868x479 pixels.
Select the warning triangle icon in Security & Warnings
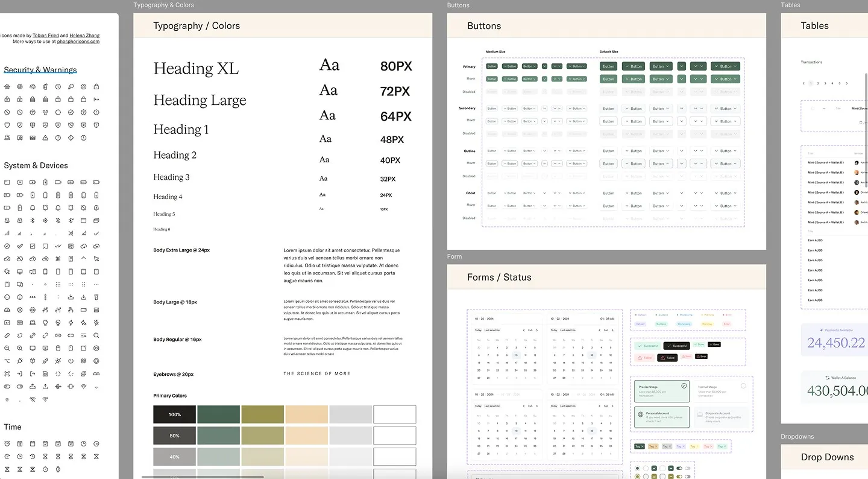[45, 138]
